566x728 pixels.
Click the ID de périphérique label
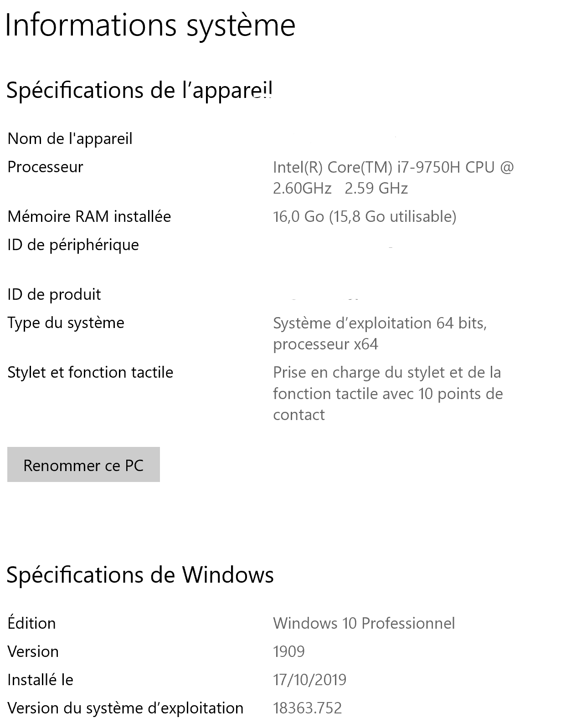(x=73, y=245)
